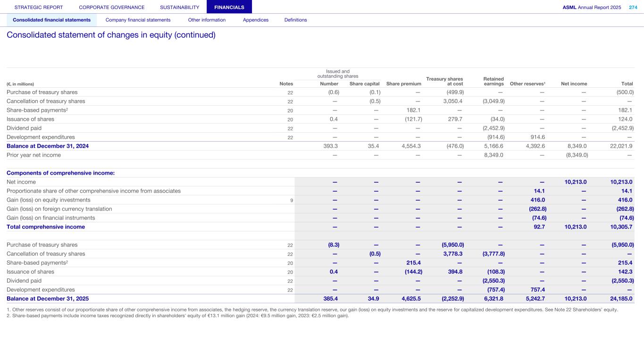Screen dimensions: 644x363
Task: Go to the Sustainability section tab
Action: (x=180, y=8)
